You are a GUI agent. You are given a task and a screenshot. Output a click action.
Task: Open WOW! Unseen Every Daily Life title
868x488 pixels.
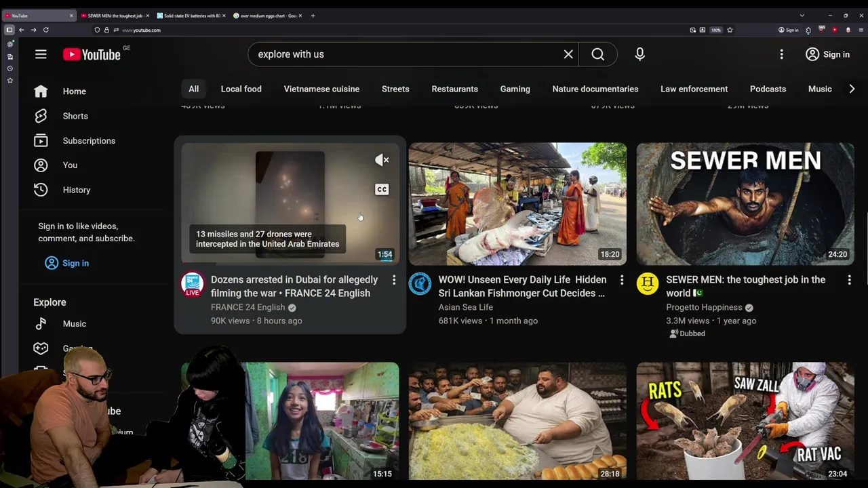522,286
